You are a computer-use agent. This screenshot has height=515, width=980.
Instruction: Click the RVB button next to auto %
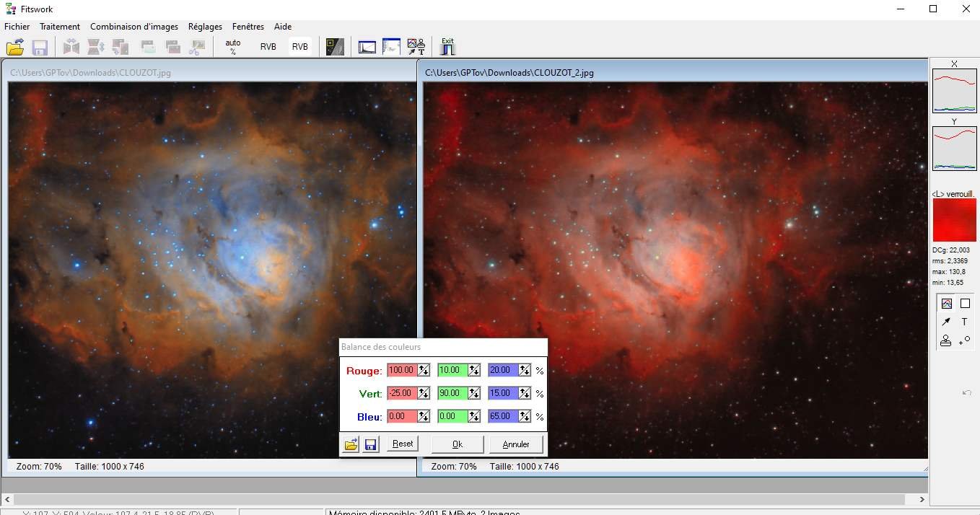click(268, 47)
